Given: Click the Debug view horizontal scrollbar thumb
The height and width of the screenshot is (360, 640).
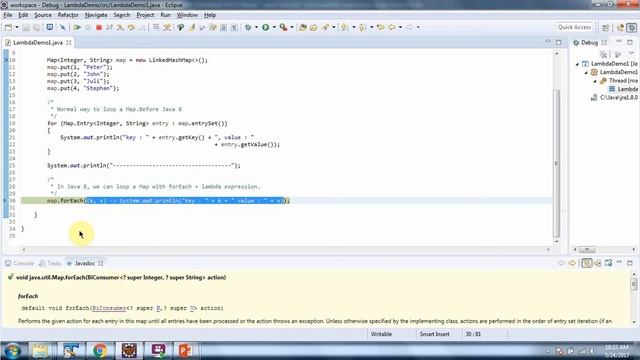Looking at the screenshot, I should [x=587, y=249].
